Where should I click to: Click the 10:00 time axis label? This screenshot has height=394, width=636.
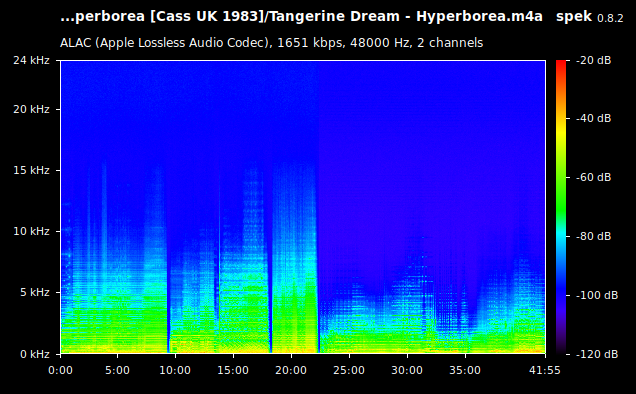click(175, 370)
